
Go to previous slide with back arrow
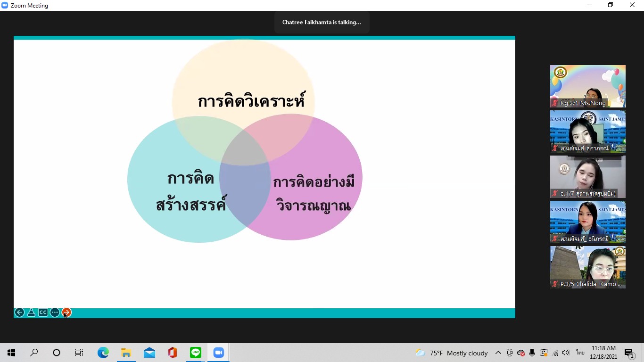point(19,313)
